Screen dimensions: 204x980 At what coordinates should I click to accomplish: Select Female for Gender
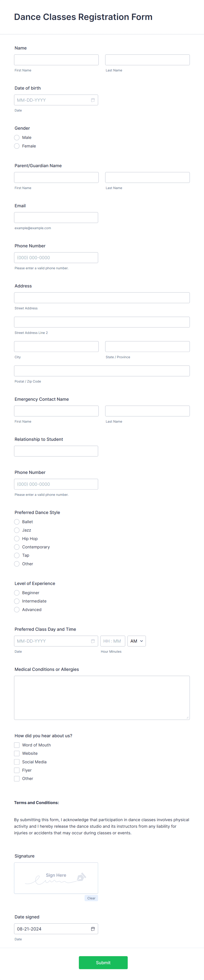[17, 146]
